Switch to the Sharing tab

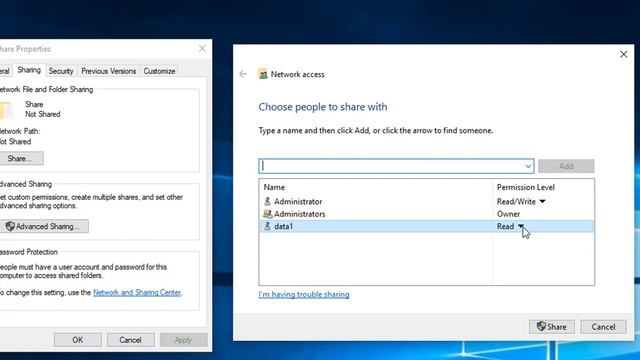[29, 70]
